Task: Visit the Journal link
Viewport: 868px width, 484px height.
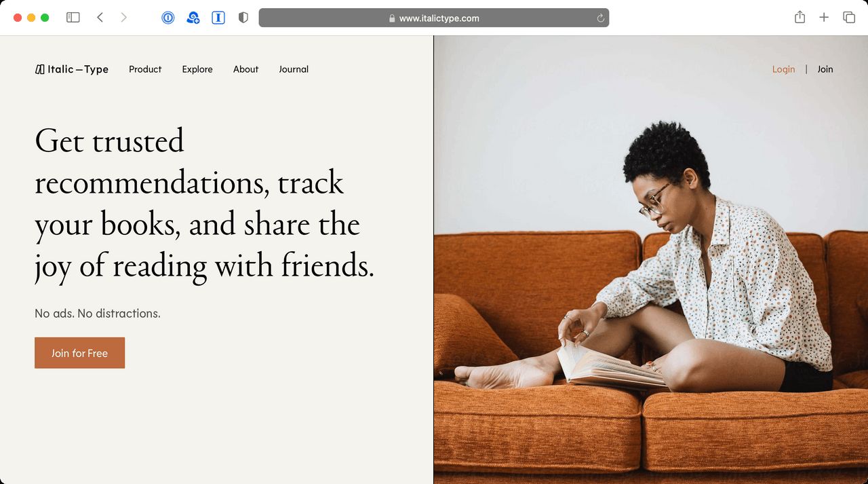Action: (x=294, y=69)
